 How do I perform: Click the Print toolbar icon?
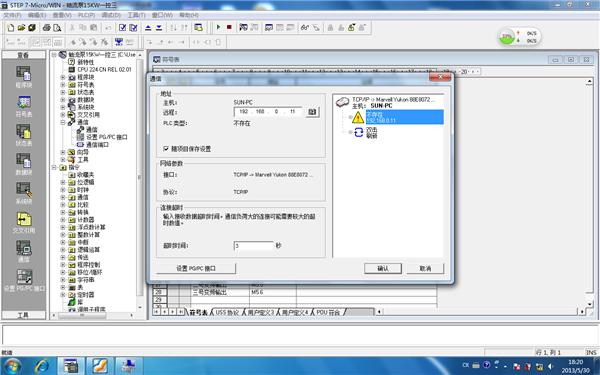[x=47, y=28]
